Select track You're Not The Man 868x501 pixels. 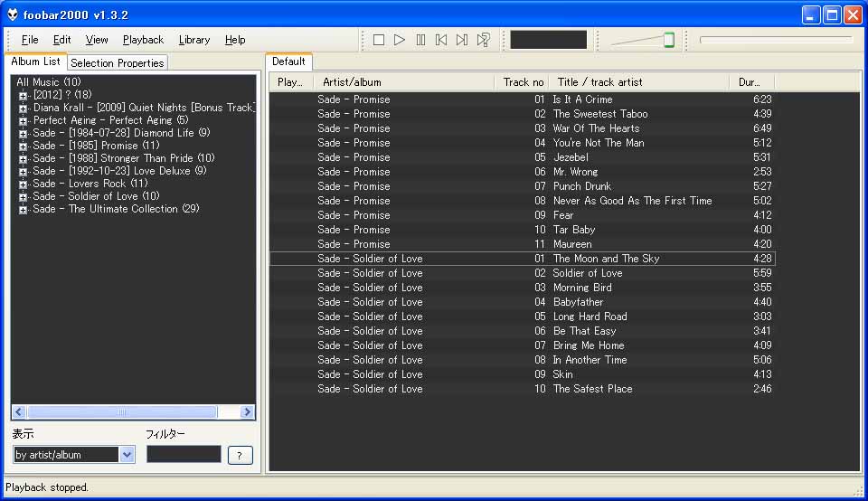pyautogui.click(x=522, y=143)
